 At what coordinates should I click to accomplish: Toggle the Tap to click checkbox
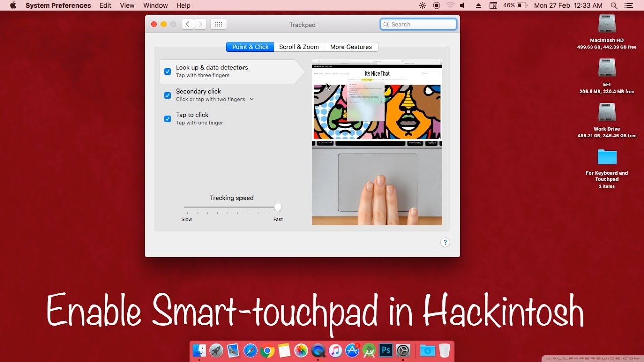pos(168,119)
